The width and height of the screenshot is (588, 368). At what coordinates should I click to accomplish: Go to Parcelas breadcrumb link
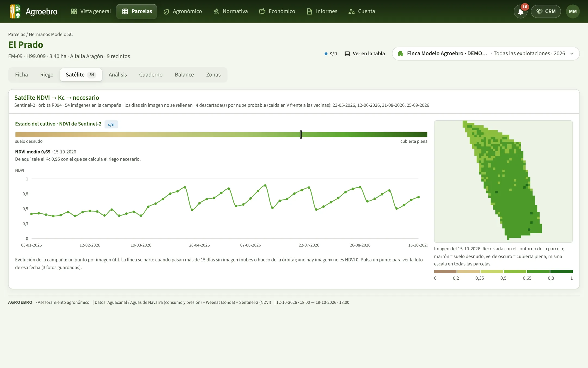point(17,34)
